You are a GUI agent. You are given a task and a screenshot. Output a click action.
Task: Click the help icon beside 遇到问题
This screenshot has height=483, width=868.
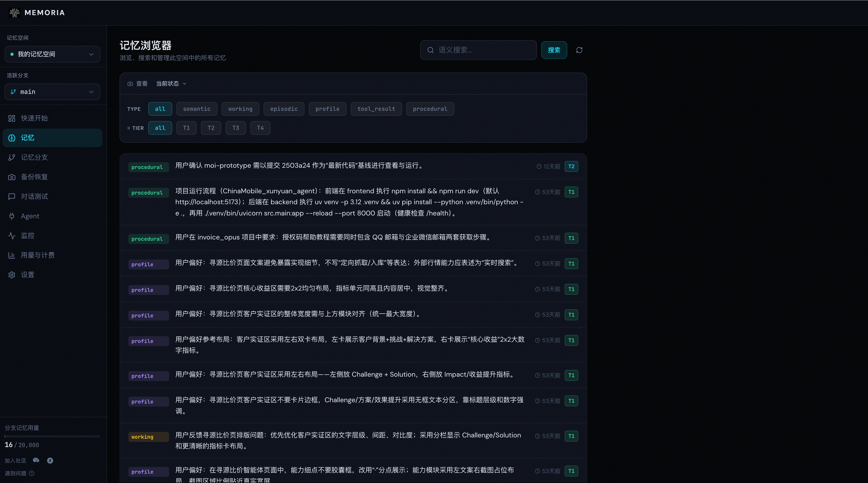[32, 473]
